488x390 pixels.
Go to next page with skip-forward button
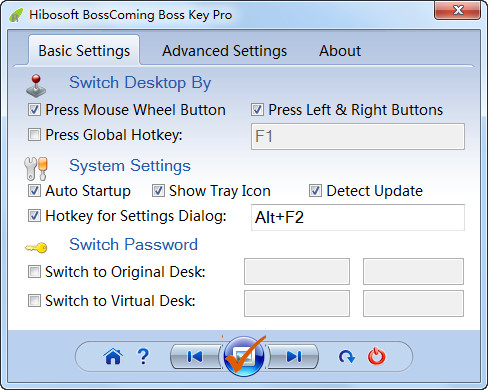tap(293, 357)
